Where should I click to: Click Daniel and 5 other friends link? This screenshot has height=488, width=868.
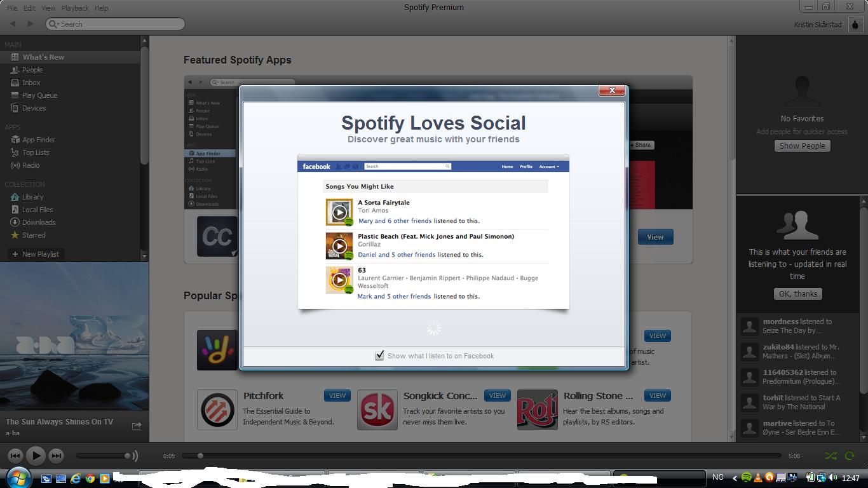[397, 255]
